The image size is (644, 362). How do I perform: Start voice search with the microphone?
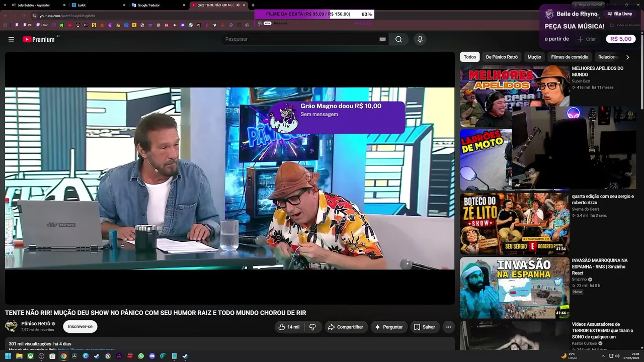tap(420, 39)
